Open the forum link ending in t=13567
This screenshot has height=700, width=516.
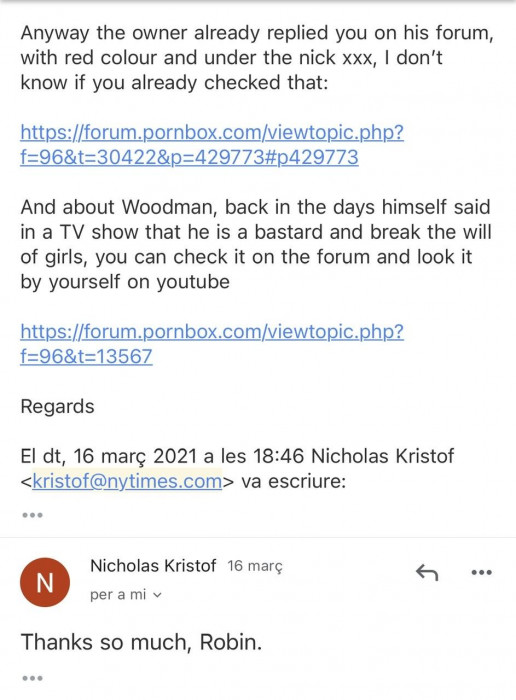click(212, 344)
